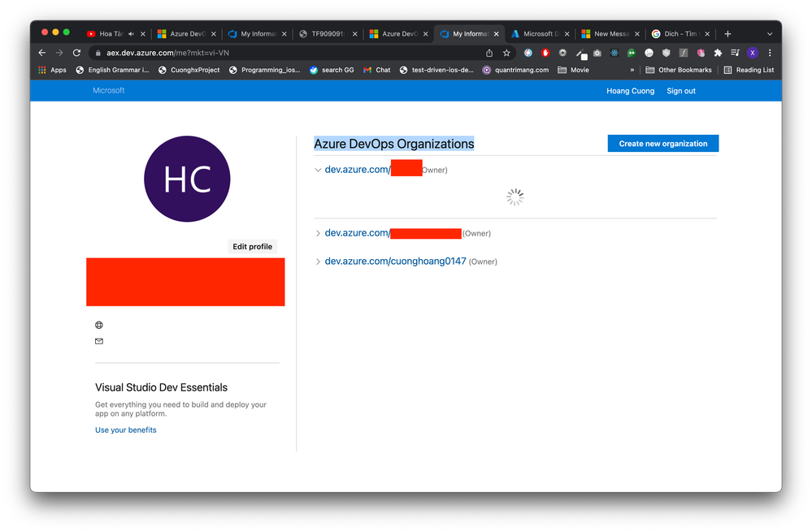Viewport: 812px width, 532px height.
Task: Click the HC profile avatar
Action: pyautogui.click(x=187, y=179)
